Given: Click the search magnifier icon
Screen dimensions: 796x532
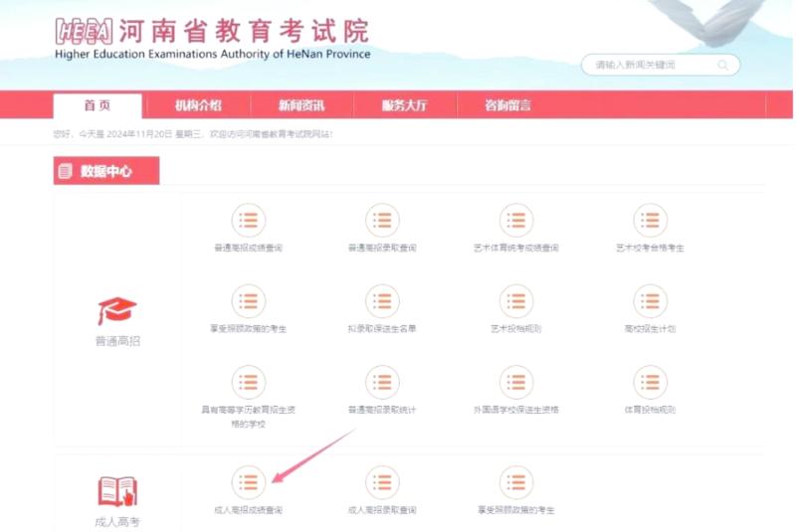Looking at the screenshot, I should [723, 65].
